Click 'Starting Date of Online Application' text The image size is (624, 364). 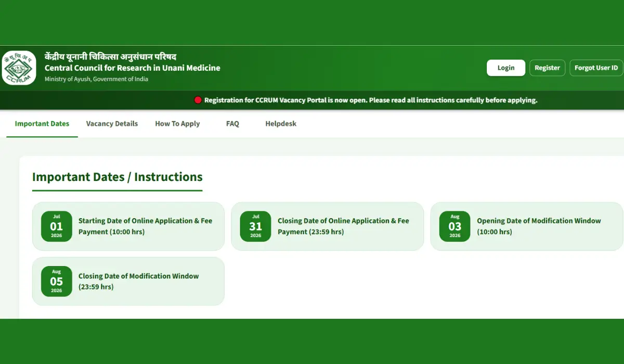(x=146, y=226)
